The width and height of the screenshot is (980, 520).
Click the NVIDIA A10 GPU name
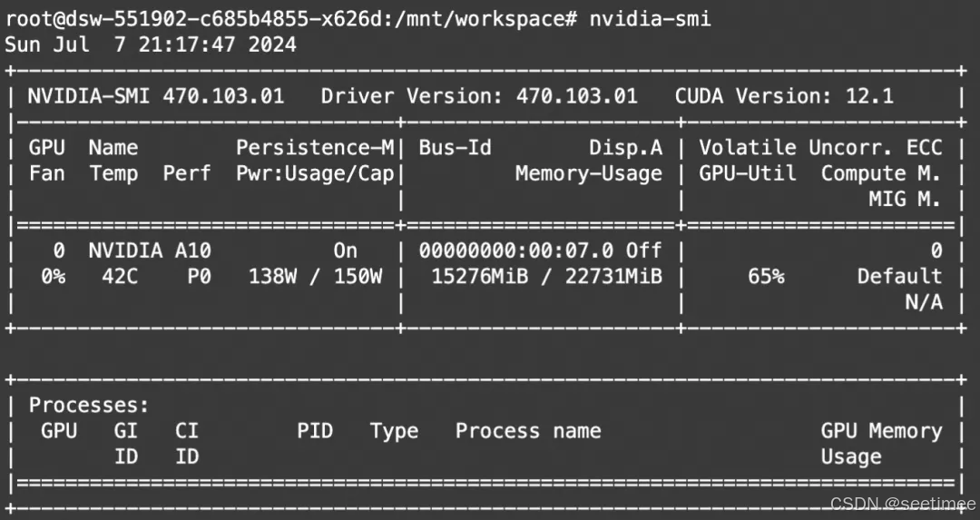coord(150,250)
